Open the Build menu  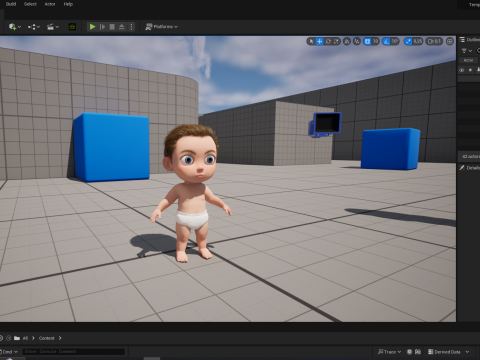tap(11, 4)
